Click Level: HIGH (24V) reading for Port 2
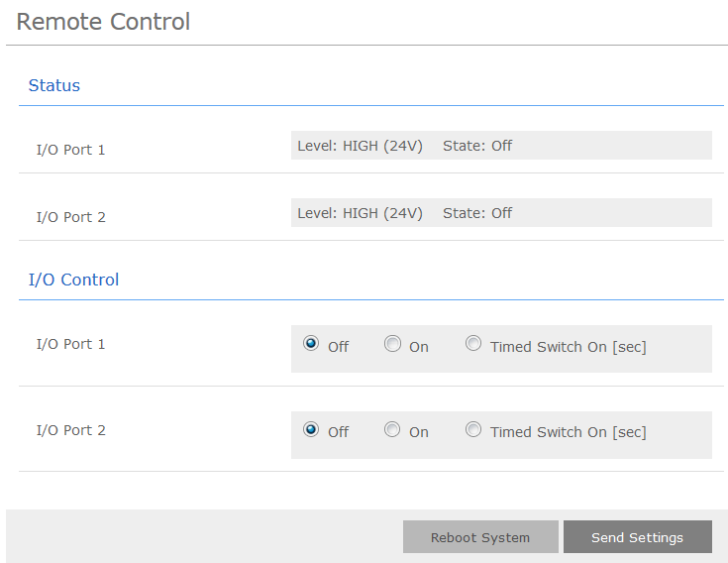The height and width of the screenshot is (563, 728). click(x=360, y=213)
